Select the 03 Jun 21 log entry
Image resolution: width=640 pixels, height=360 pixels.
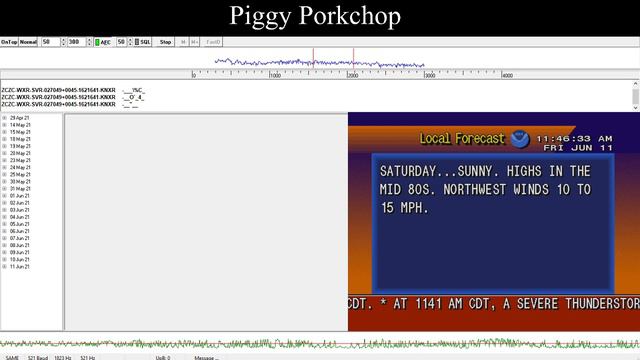pos(20,210)
